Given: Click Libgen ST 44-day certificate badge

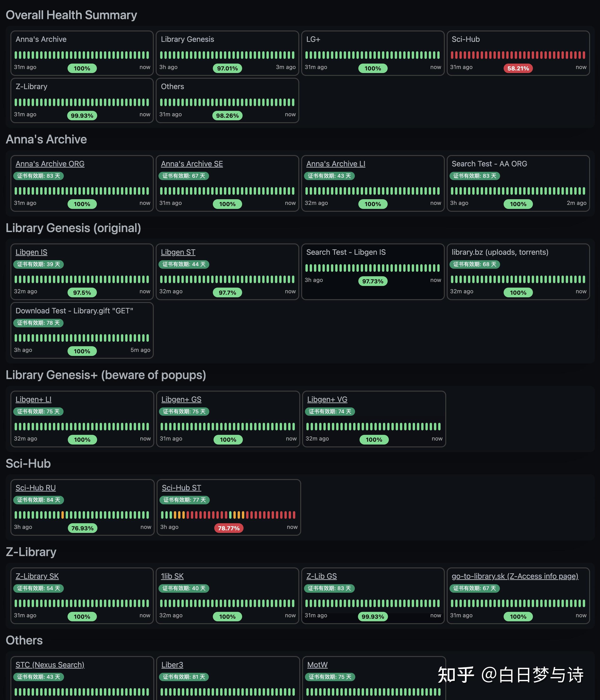Looking at the screenshot, I should tap(184, 264).
